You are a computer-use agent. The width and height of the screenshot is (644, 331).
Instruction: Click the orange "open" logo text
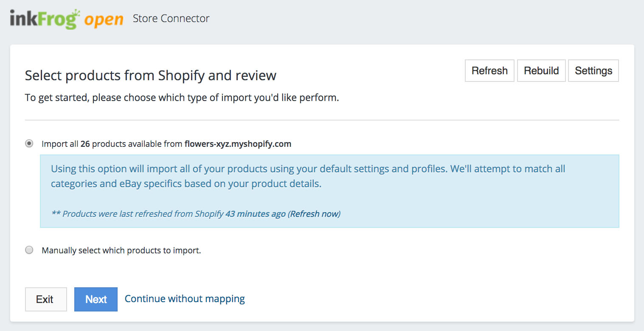104,20
